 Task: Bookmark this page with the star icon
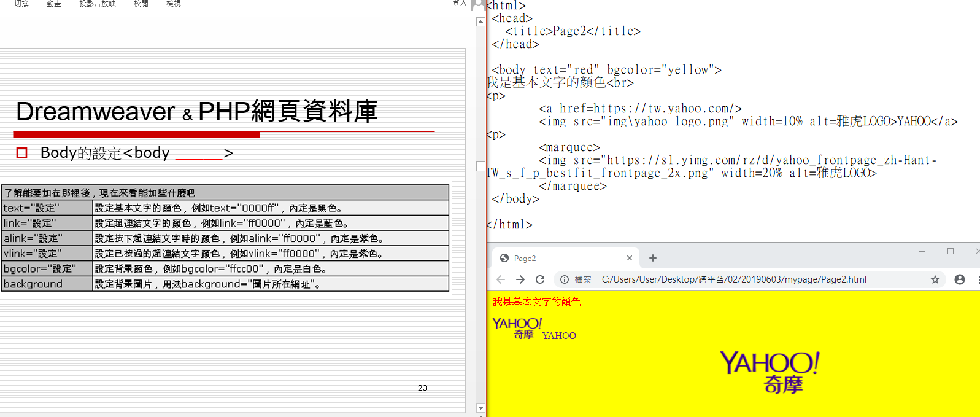tap(935, 279)
